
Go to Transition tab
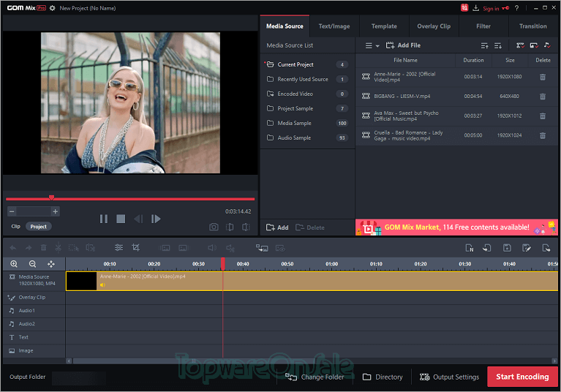(532, 26)
